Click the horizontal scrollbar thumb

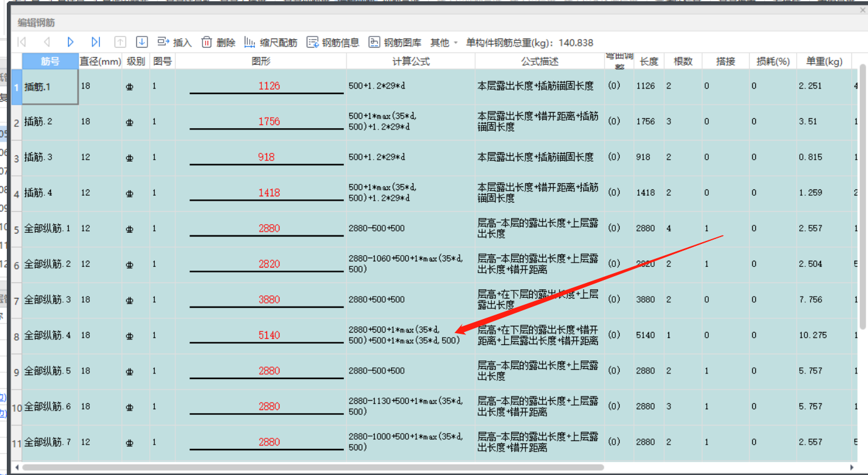313,467
